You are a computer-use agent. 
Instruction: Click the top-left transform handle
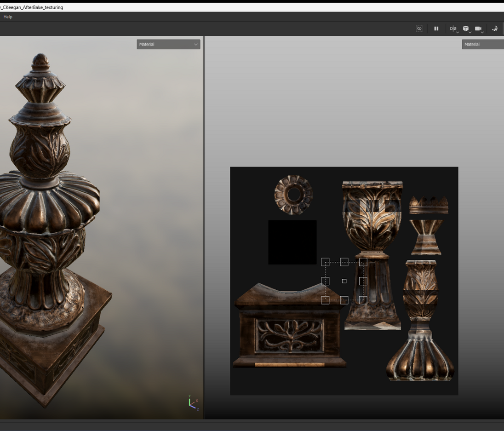coord(325,262)
